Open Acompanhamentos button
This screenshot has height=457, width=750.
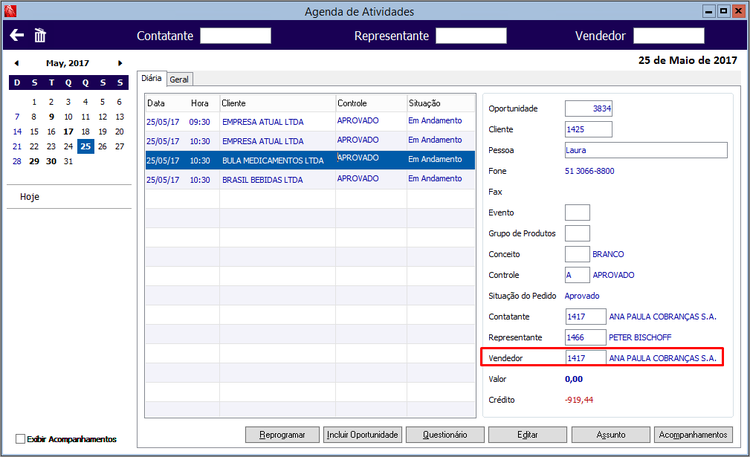693,435
